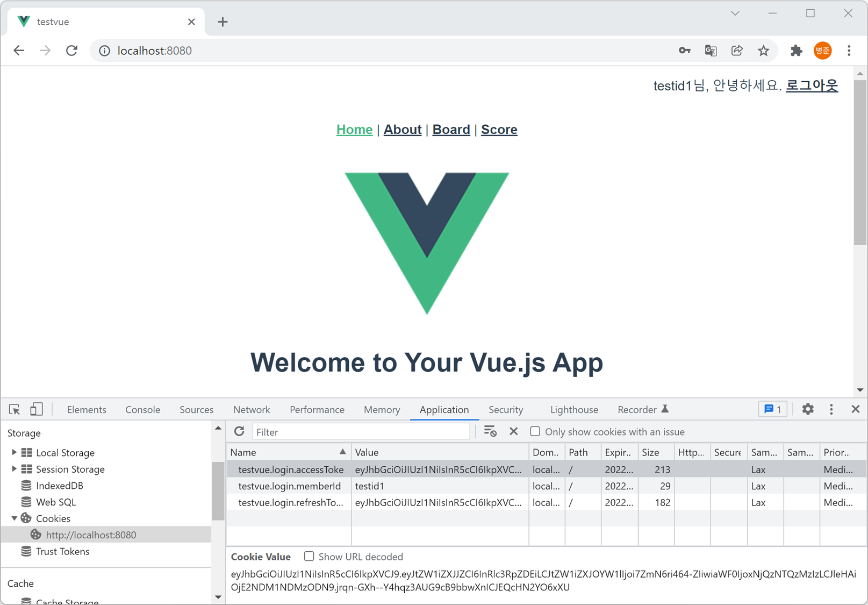Sort cookies by Size column

656,452
